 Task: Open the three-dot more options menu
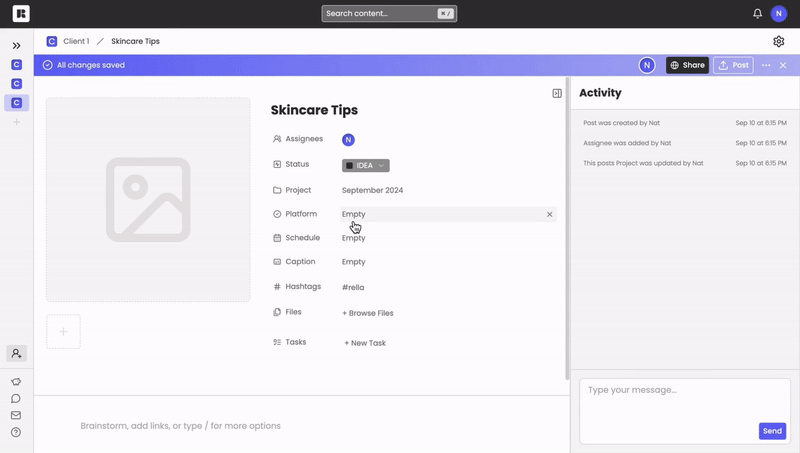(x=766, y=65)
